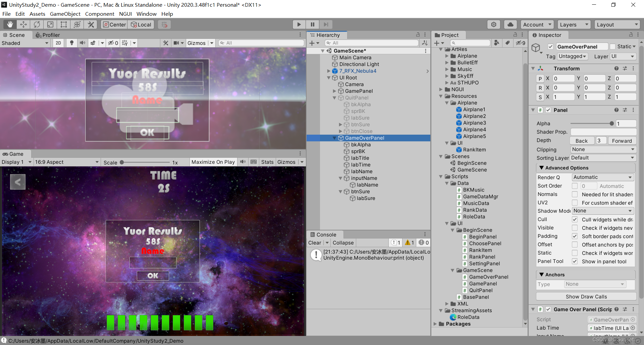Enable the UV2 checkbox
644x345 pixels.
click(x=575, y=203)
